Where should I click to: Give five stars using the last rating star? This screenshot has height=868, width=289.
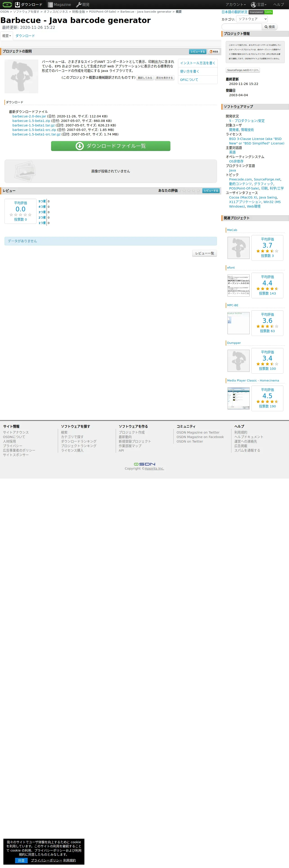click(198, 191)
